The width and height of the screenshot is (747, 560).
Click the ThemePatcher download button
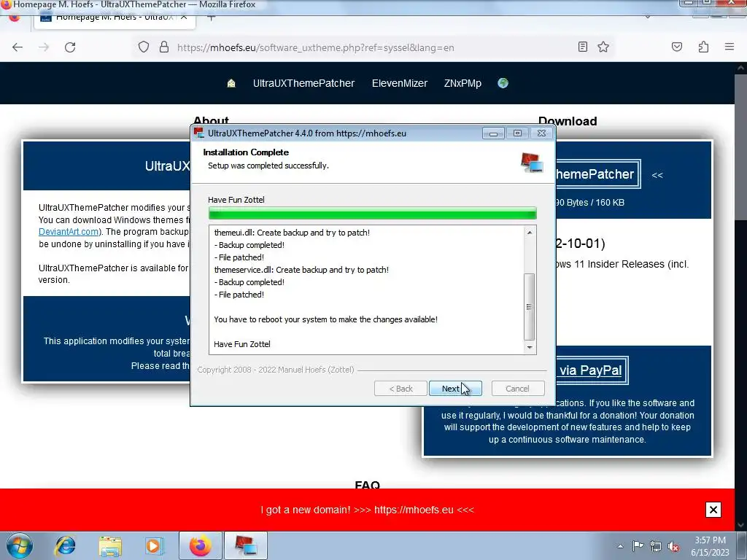597,174
